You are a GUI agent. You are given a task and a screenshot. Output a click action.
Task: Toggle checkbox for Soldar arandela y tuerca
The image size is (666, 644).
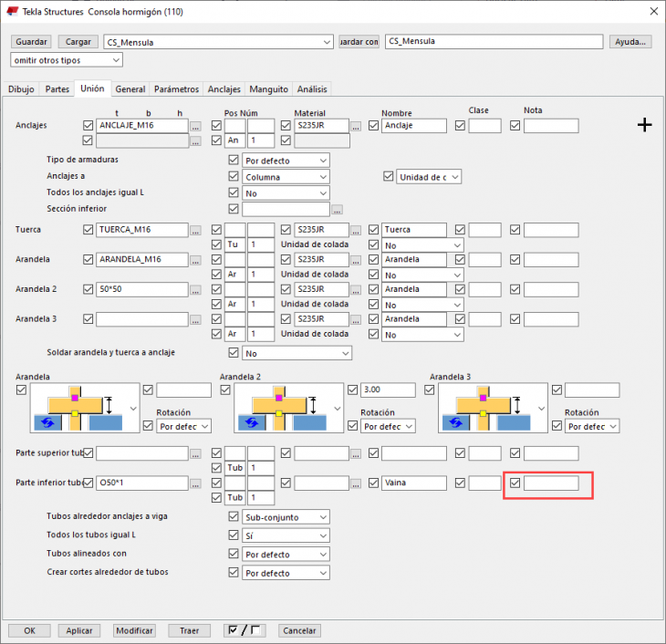tap(234, 353)
